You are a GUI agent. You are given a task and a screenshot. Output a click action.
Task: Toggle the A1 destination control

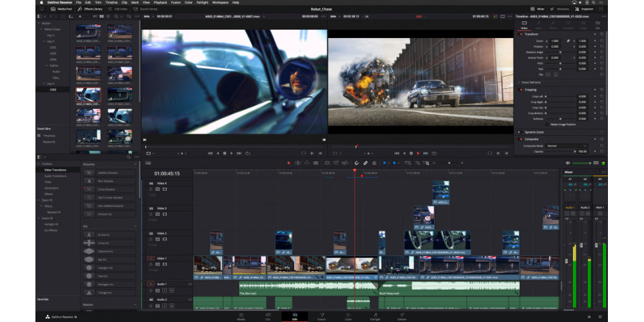tap(151, 284)
